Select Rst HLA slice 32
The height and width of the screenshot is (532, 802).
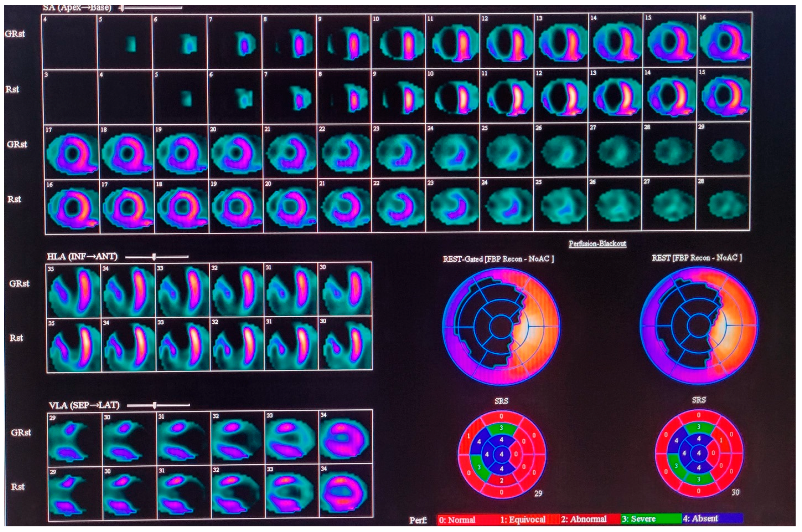[x=237, y=344]
